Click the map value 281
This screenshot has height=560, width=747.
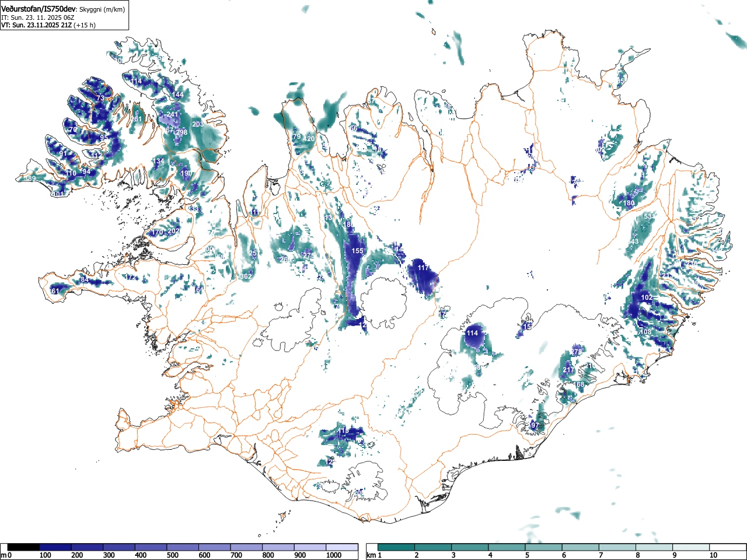tap(136, 119)
